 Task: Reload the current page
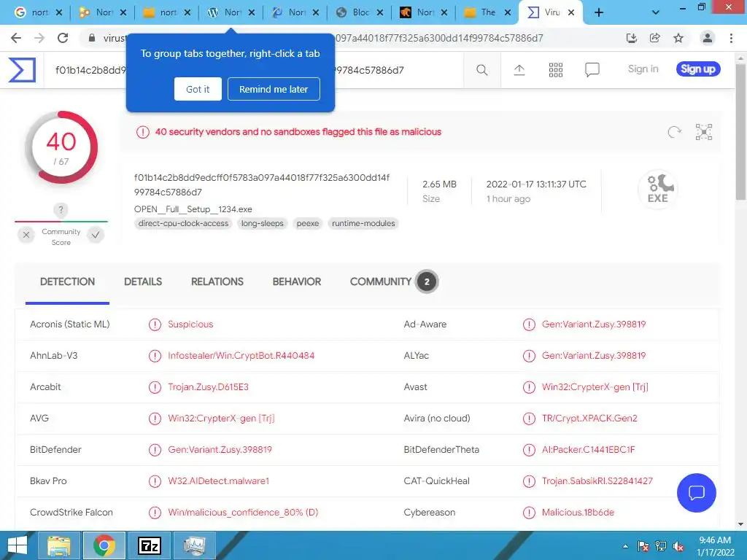point(63,38)
